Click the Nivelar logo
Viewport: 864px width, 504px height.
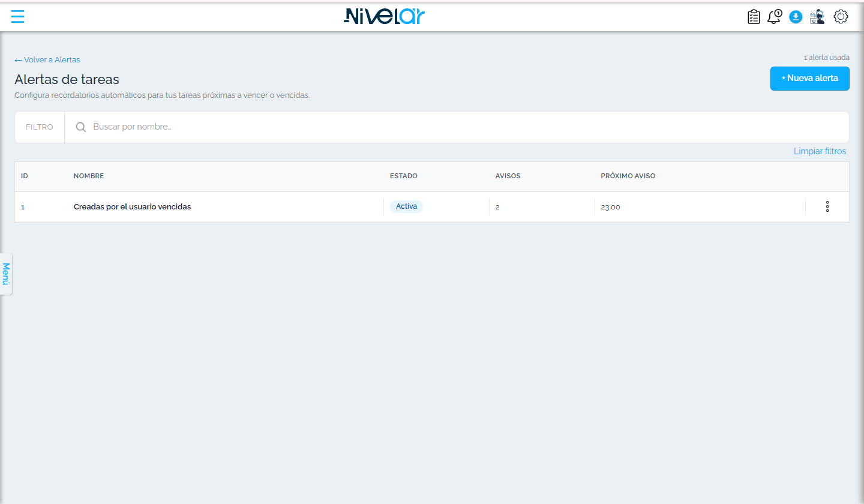[x=384, y=16]
